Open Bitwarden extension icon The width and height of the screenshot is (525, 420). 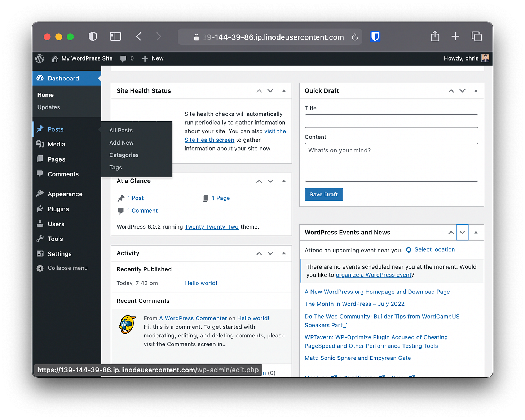pos(375,37)
